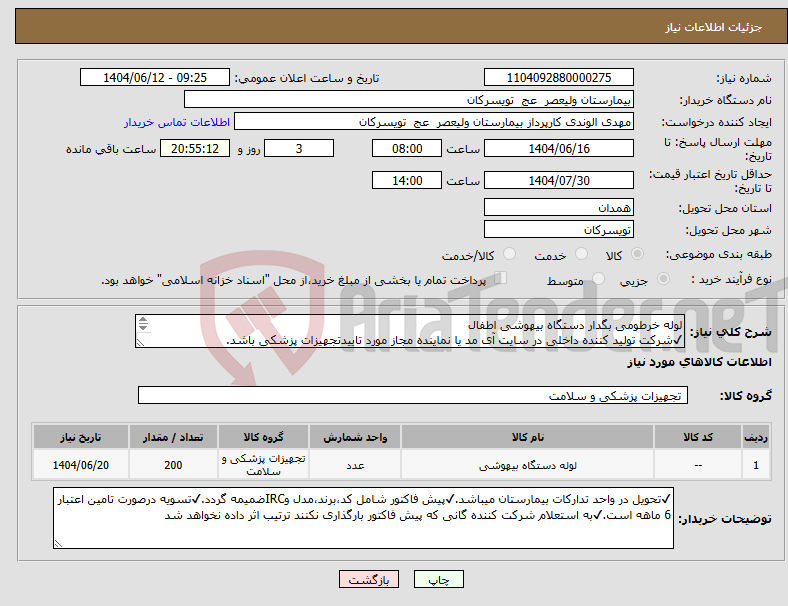Viewport: 788px width, 606px height.
Task: Click the goods group field تجهیزات پزشکی و سلامت
Action: pyautogui.click(x=413, y=395)
